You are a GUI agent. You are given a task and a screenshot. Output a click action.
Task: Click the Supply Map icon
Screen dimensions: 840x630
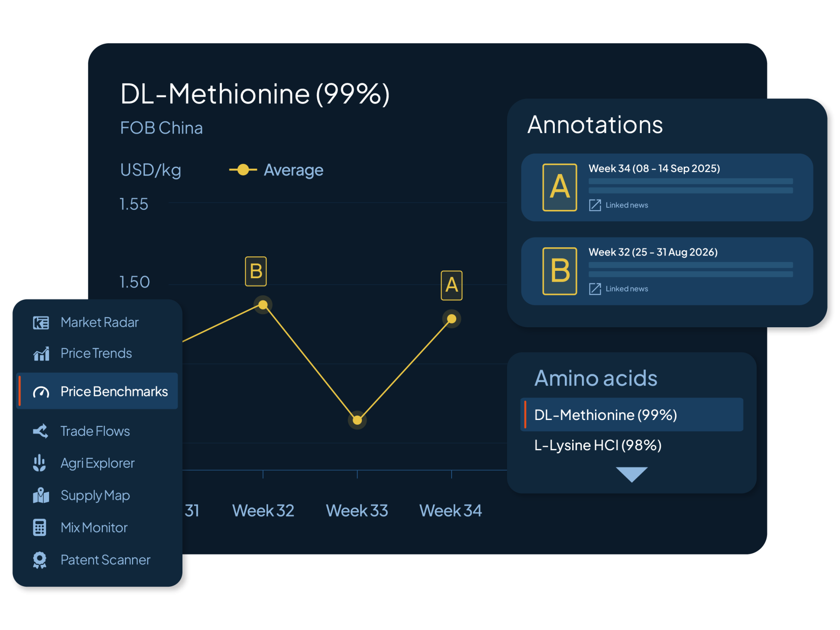point(41,495)
